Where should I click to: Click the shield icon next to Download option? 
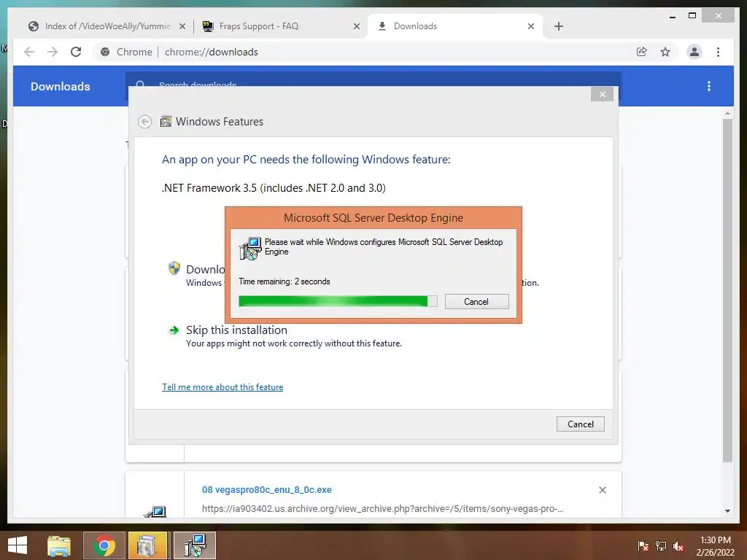click(x=174, y=268)
